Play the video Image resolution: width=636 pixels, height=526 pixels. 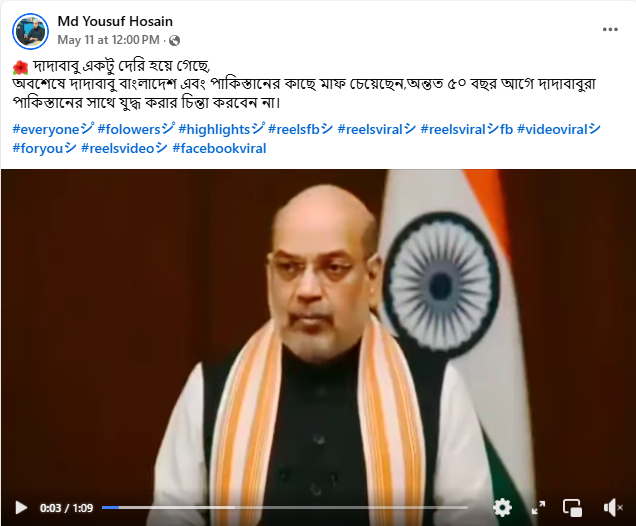[21, 507]
